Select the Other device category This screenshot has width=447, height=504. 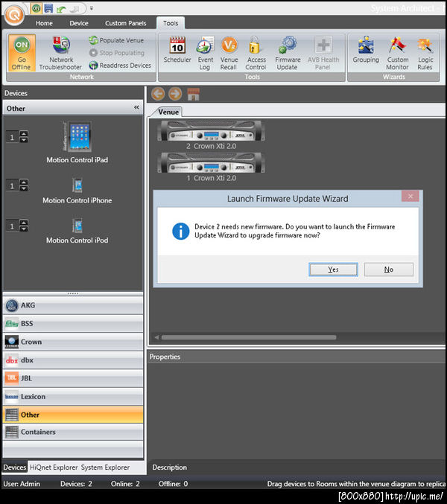pyautogui.click(x=73, y=415)
